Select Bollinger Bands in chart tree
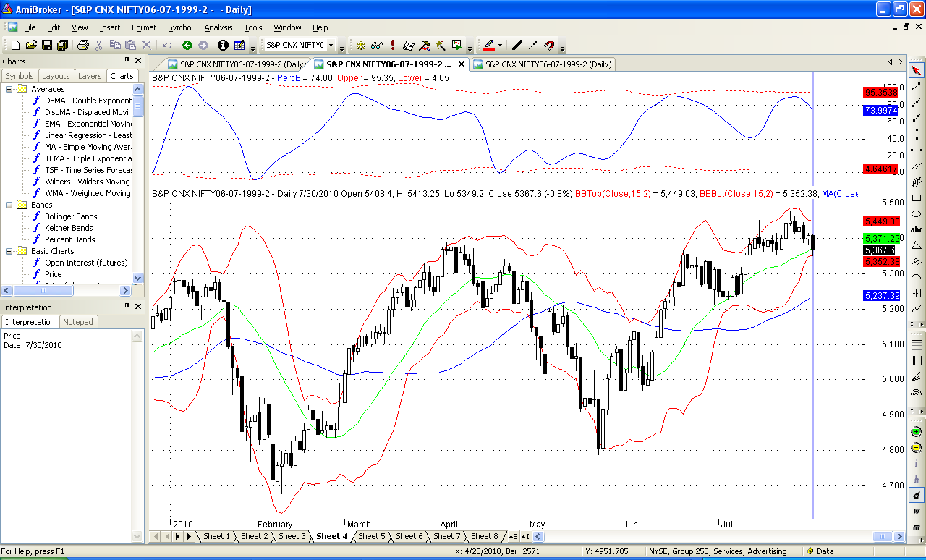Screen dimensions: 926x560 71,216
